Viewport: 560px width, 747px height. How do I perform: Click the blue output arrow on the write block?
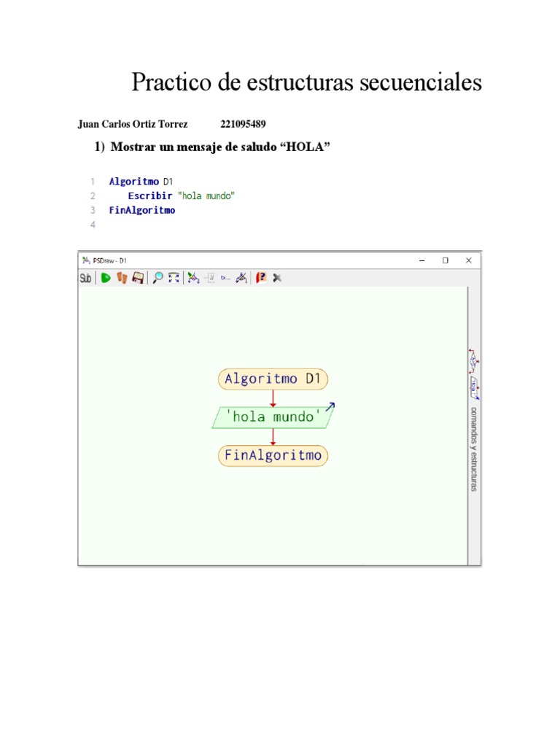click(330, 407)
